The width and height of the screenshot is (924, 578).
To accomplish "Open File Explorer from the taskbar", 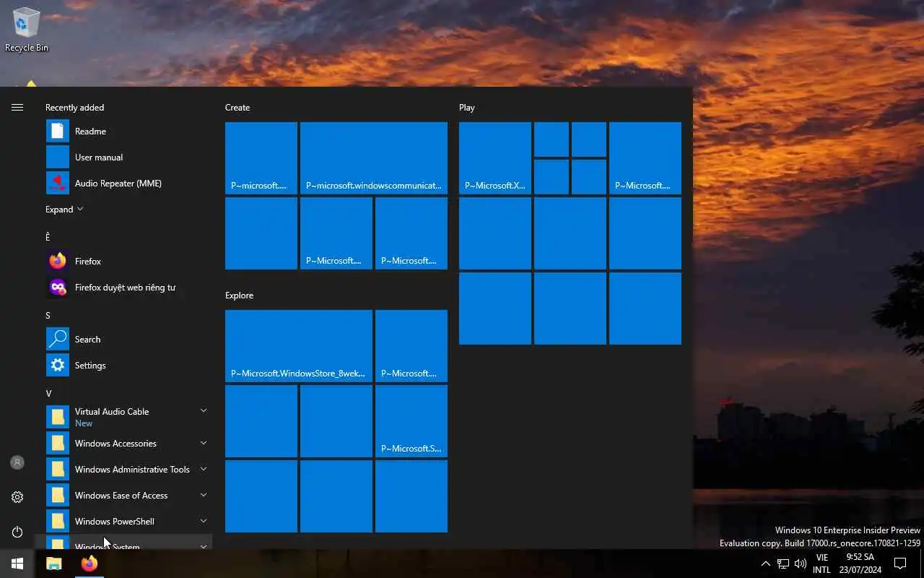I will pyautogui.click(x=54, y=564).
